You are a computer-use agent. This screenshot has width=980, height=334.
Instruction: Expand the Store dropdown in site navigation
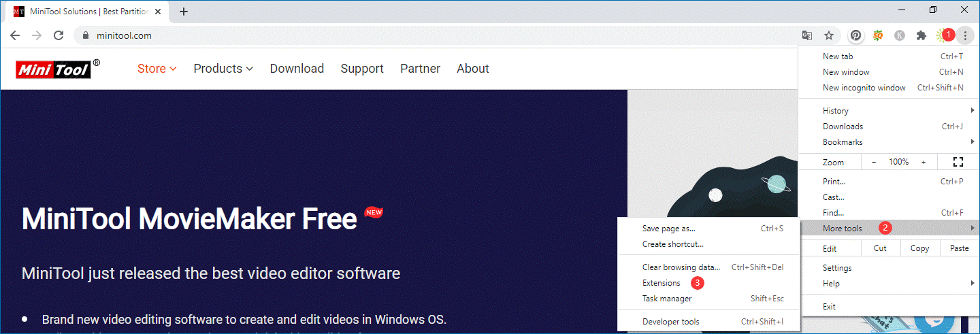click(157, 69)
